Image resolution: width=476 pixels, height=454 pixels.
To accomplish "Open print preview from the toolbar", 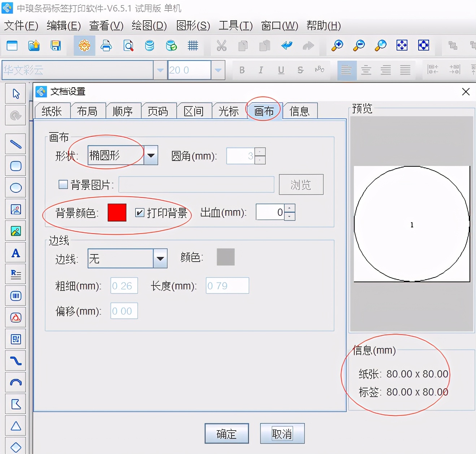I will (128, 46).
